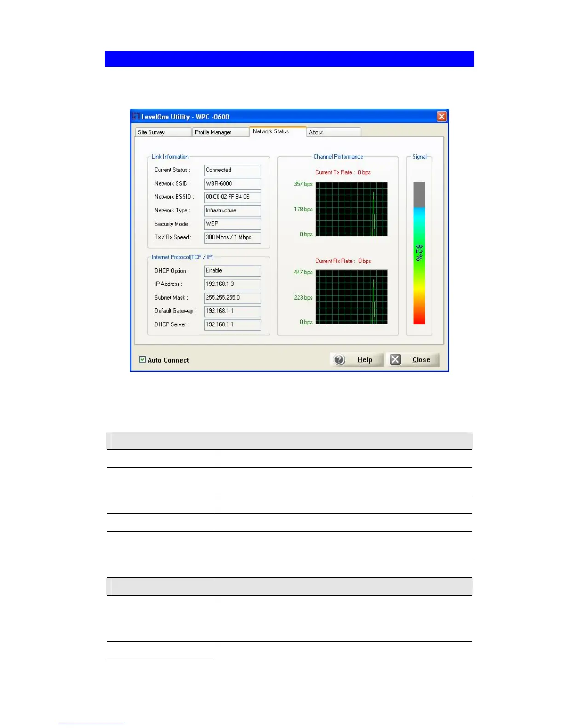Click the Rx rate performance graph
This screenshot has width=563, height=728.
[x=352, y=297]
